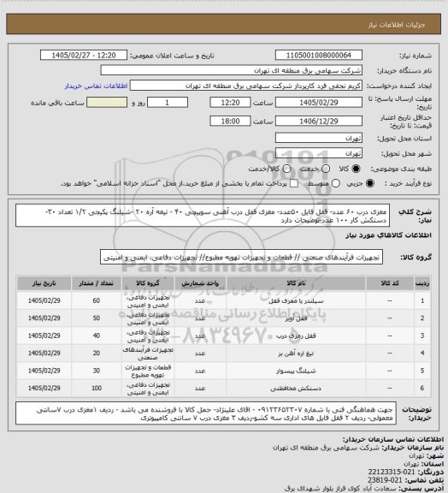
Task: Select the row item قفل آویز
Action: 296,318
